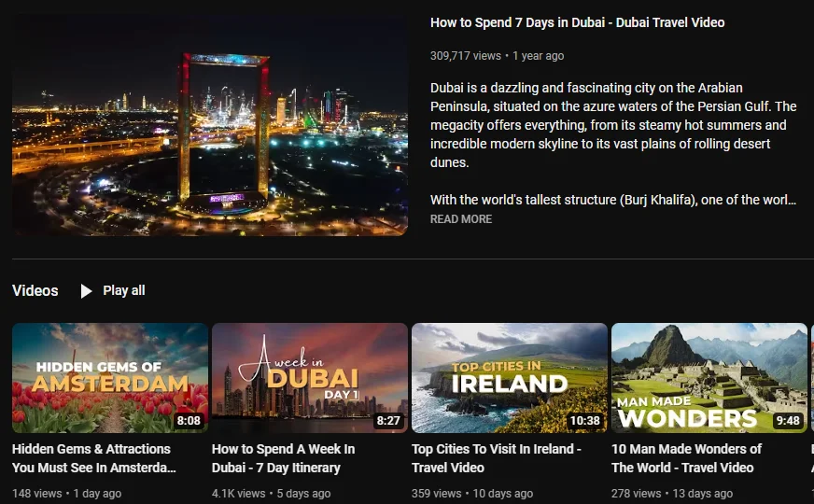Click the 'Play all' label

124,290
